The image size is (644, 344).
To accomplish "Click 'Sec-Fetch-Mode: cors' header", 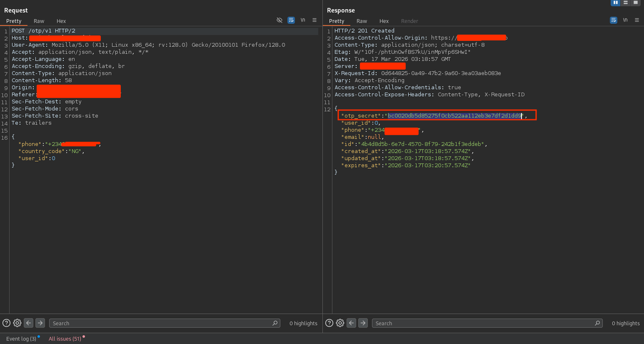I will 45,109.
